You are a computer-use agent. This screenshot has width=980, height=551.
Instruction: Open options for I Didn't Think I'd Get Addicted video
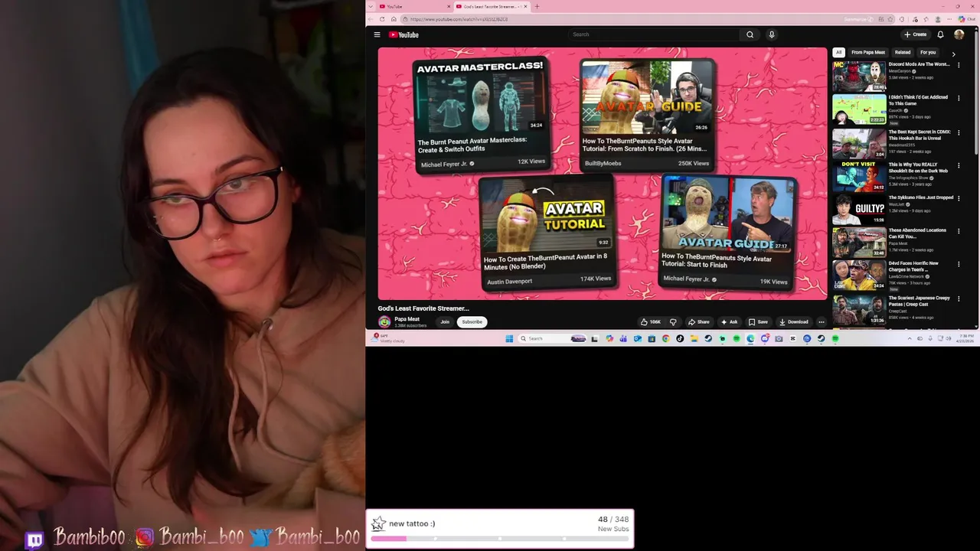tap(959, 99)
